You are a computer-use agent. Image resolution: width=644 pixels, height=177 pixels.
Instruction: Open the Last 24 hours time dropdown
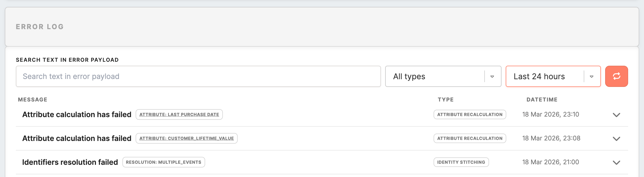[x=553, y=76]
